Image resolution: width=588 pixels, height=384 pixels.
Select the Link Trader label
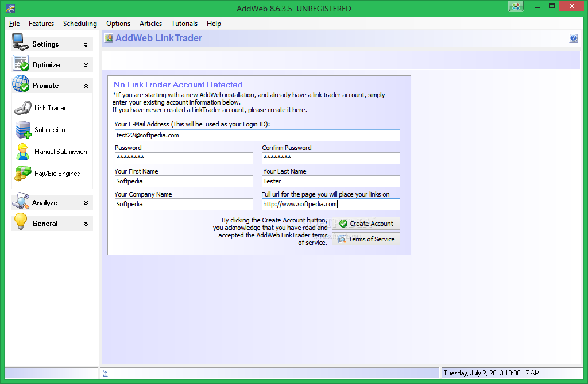pyautogui.click(x=50, y=108)
